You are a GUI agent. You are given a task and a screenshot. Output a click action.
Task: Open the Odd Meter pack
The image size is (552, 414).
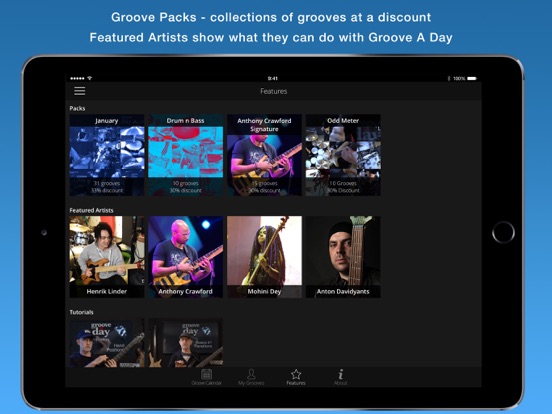pyautogui.click(x=343, y=155)
